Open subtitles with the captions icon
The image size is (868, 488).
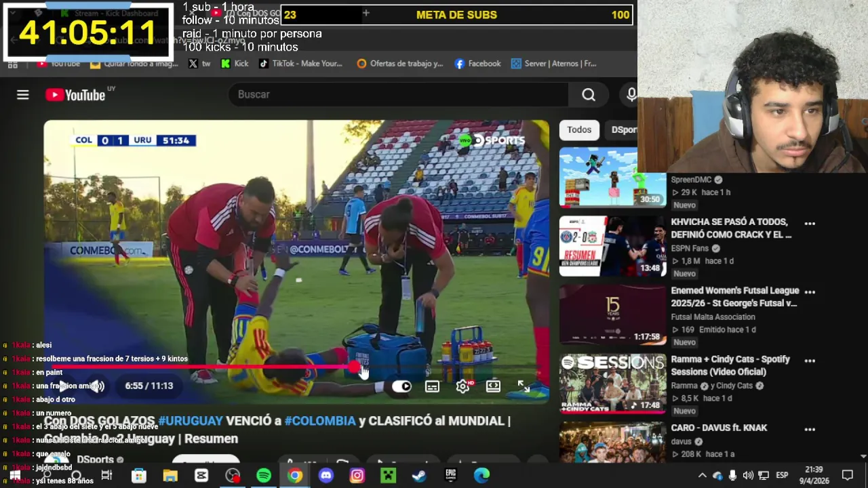(x=432, y=386)
